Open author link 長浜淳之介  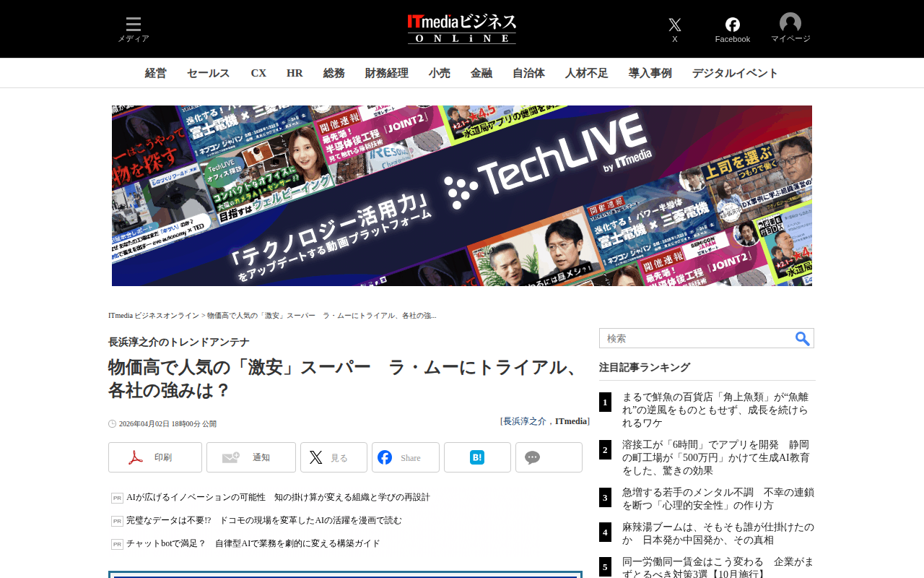click(525, 421)
